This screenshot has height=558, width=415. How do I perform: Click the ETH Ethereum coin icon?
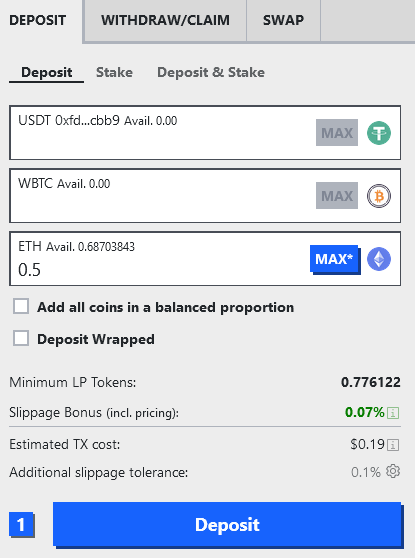coord(379,259)
